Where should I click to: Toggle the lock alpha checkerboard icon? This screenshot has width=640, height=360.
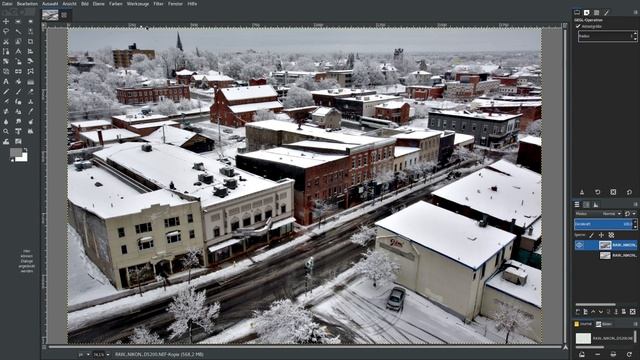[611, 235]
